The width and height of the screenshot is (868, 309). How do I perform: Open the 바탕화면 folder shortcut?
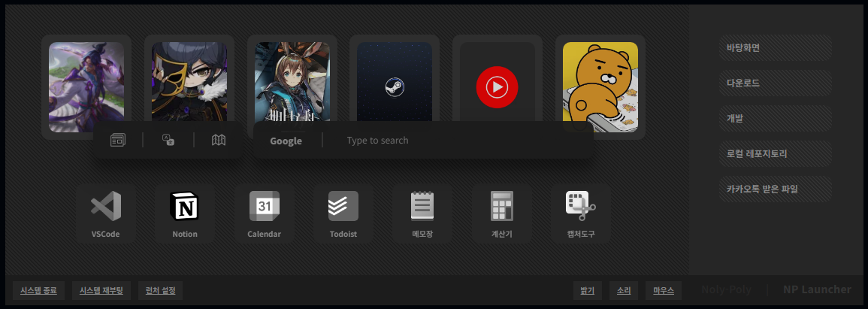click(x=775, y=47)
